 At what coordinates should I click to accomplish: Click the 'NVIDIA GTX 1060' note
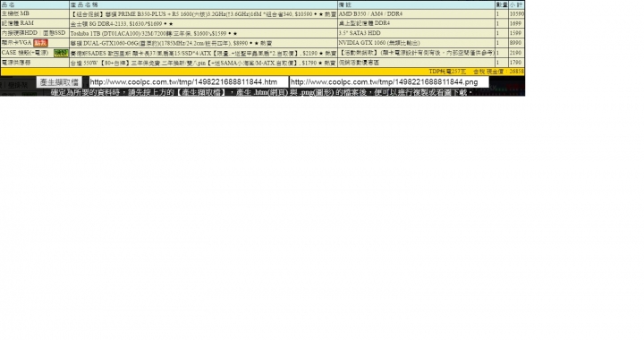379,43
